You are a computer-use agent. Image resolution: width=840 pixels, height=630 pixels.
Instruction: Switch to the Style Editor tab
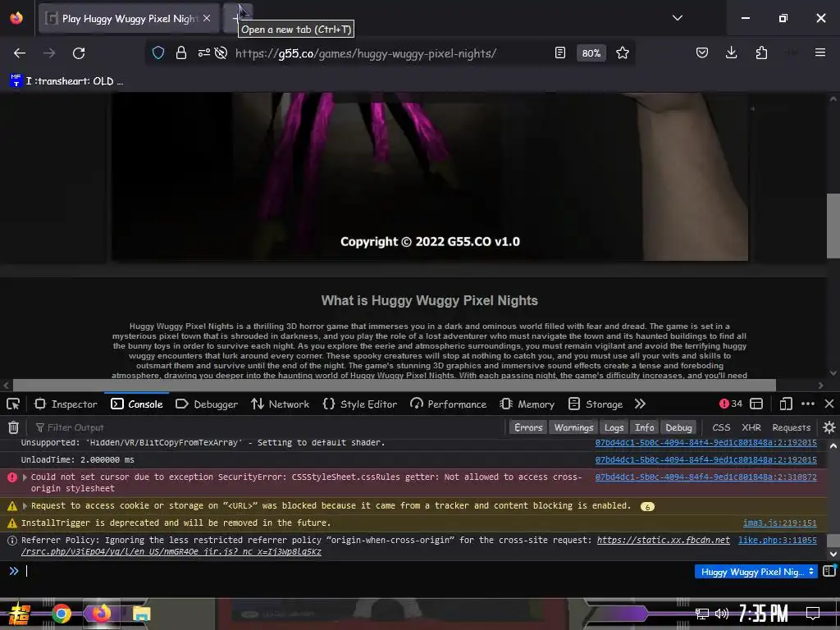(360, 404)
